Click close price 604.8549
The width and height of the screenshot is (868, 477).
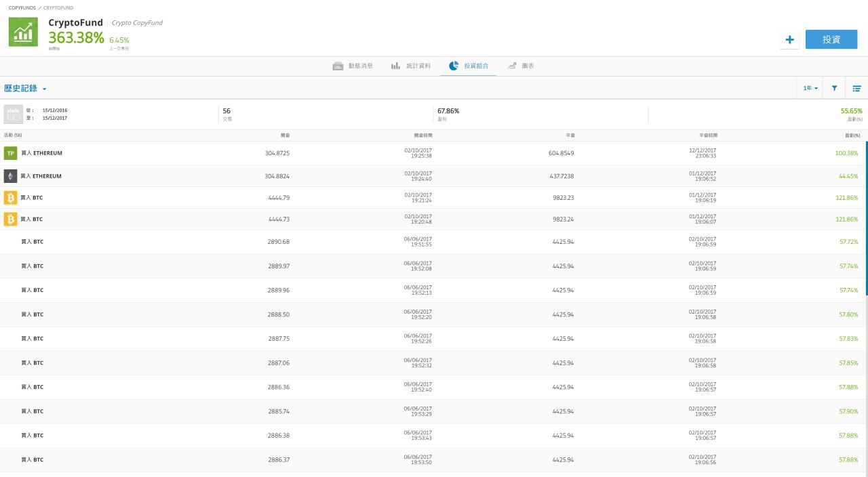[x=561, y=153]
